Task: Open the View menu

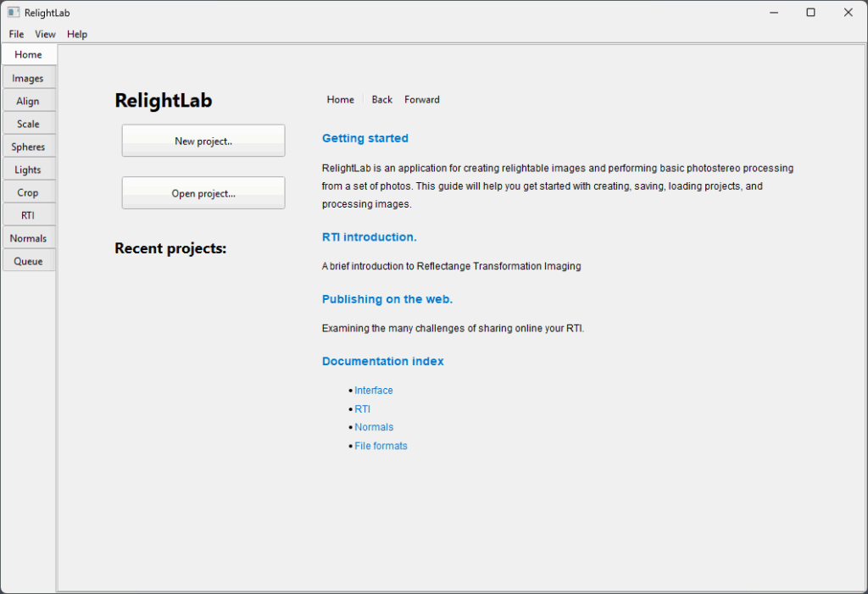Action: click(45, 35)
